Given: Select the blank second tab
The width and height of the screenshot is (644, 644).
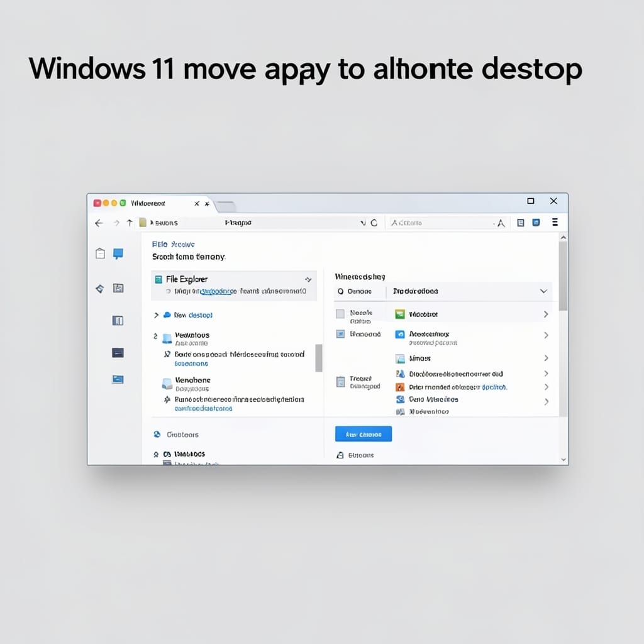Looking at the screenshot, I should (225, 206).
